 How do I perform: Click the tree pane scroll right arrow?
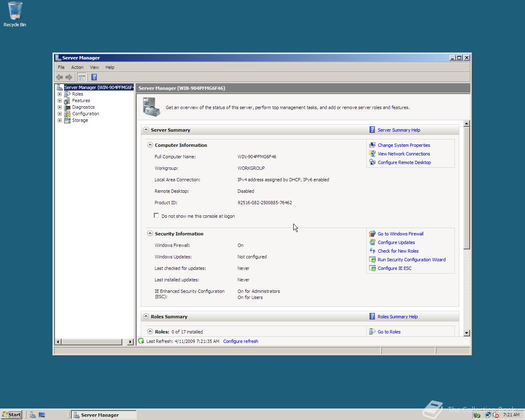[x=130, y=342]
